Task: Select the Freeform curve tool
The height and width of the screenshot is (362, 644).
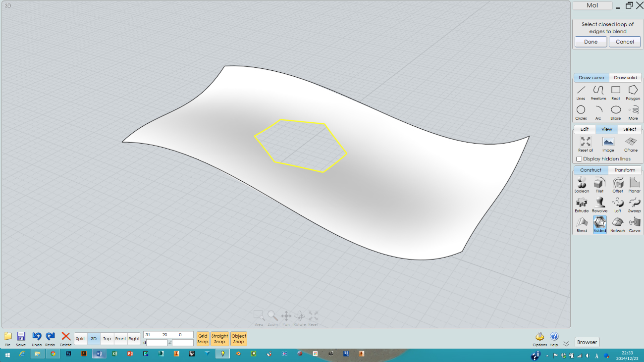Action: pyautogui.click(x=598, y=92)
